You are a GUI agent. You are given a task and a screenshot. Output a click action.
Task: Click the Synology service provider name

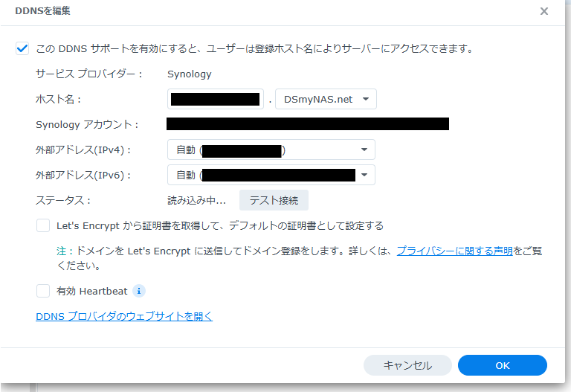(189, 74)
